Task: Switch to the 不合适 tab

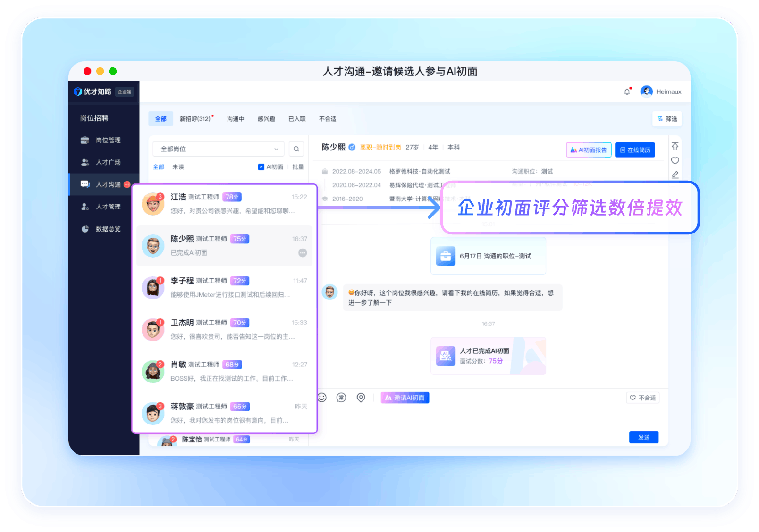Action: click(328, 119)
